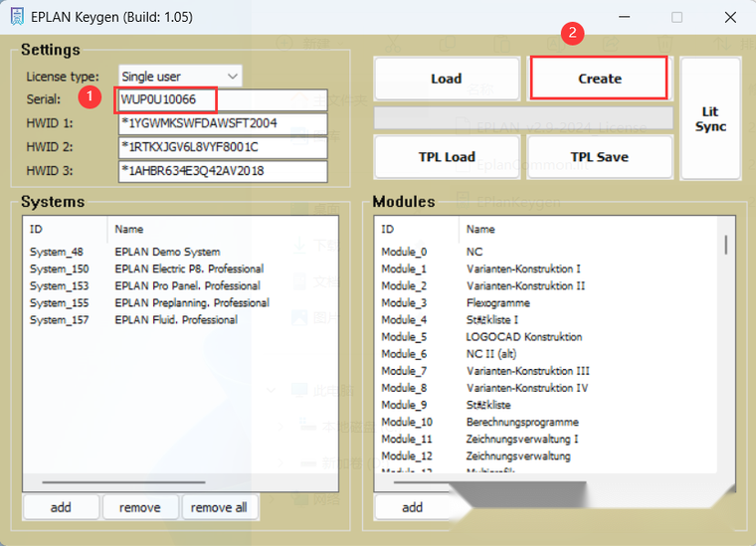Click the Systems list Name column header

(222, 230)
